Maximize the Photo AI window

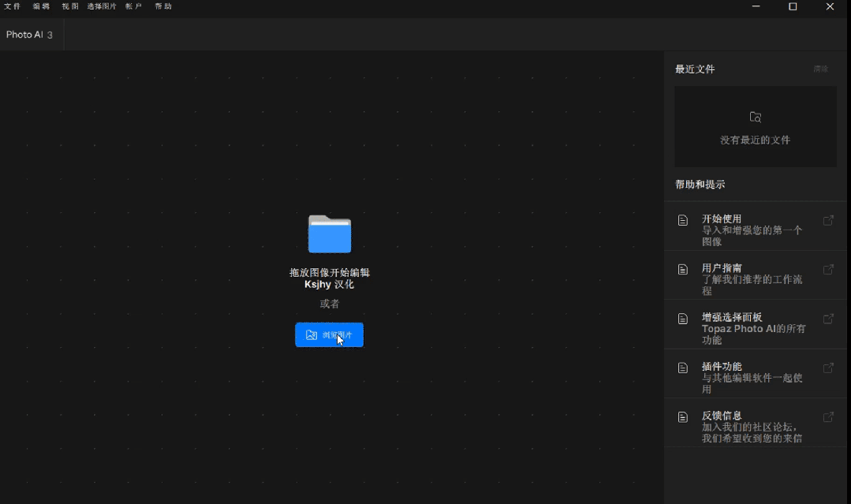(793, 6)
